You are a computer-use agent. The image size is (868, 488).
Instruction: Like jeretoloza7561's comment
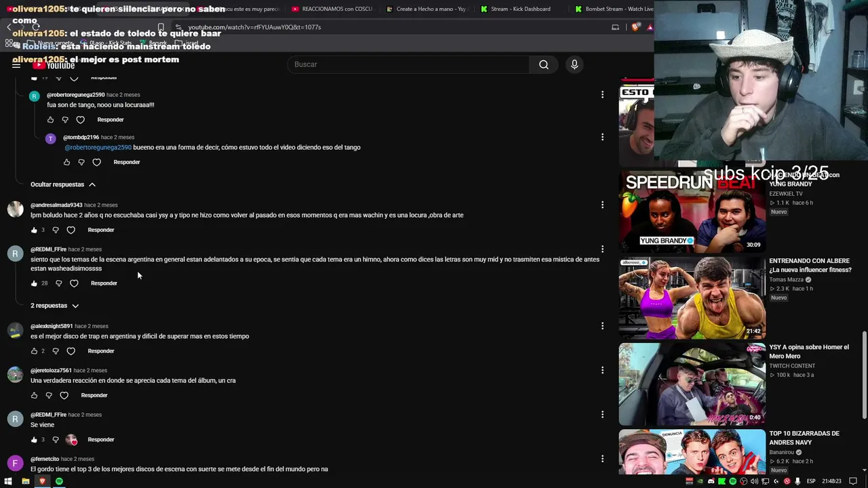tap(34, 395)
